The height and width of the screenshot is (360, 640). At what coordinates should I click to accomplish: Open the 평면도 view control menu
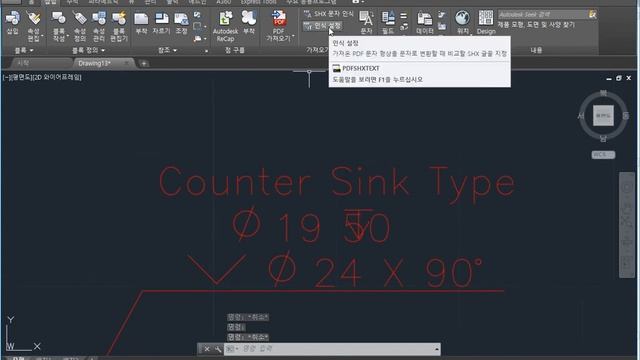(x=22, y=77)
